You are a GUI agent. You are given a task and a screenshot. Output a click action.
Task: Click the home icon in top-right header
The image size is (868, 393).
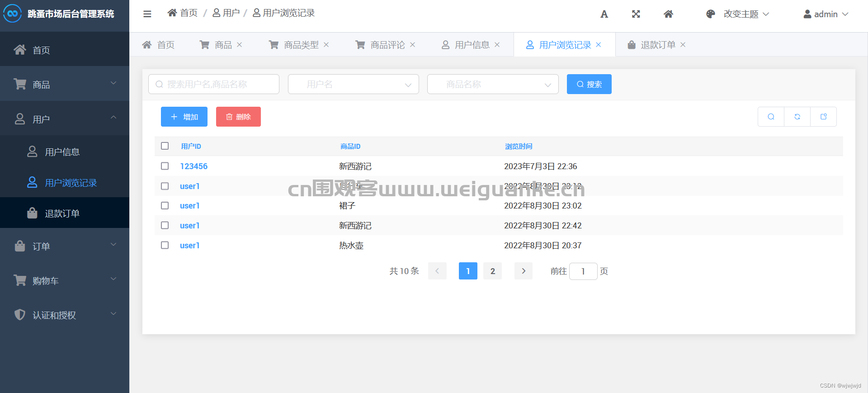pos(669,14)
